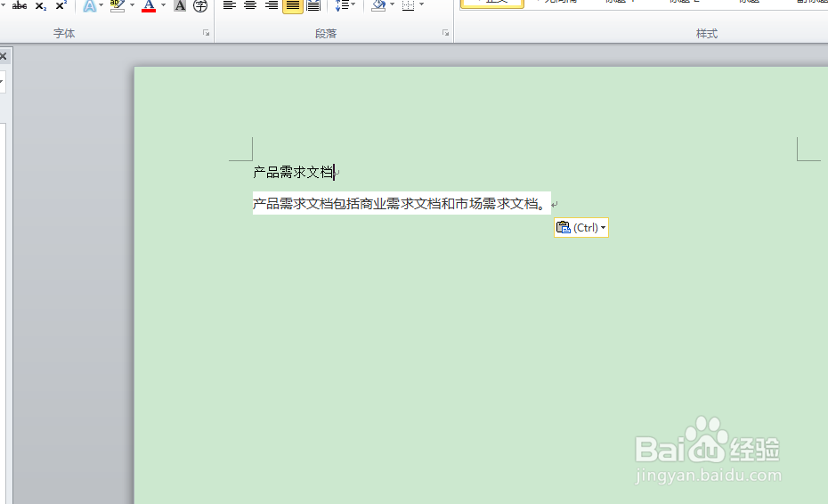Screen dimensions: 828x504
Task: Close the navigation pane
Action: tap(4, 56)
